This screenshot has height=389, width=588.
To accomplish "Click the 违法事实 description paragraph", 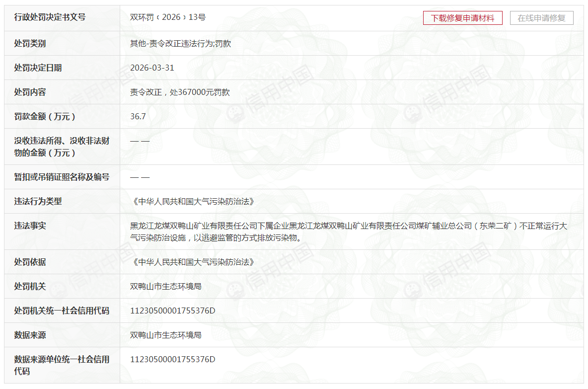I will coord(348,232).
